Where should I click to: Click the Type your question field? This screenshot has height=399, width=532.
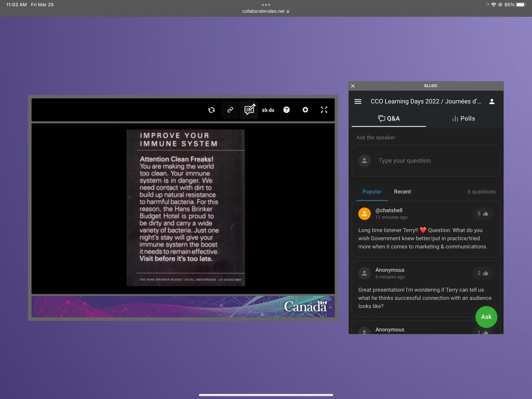[x=426, y=160]
